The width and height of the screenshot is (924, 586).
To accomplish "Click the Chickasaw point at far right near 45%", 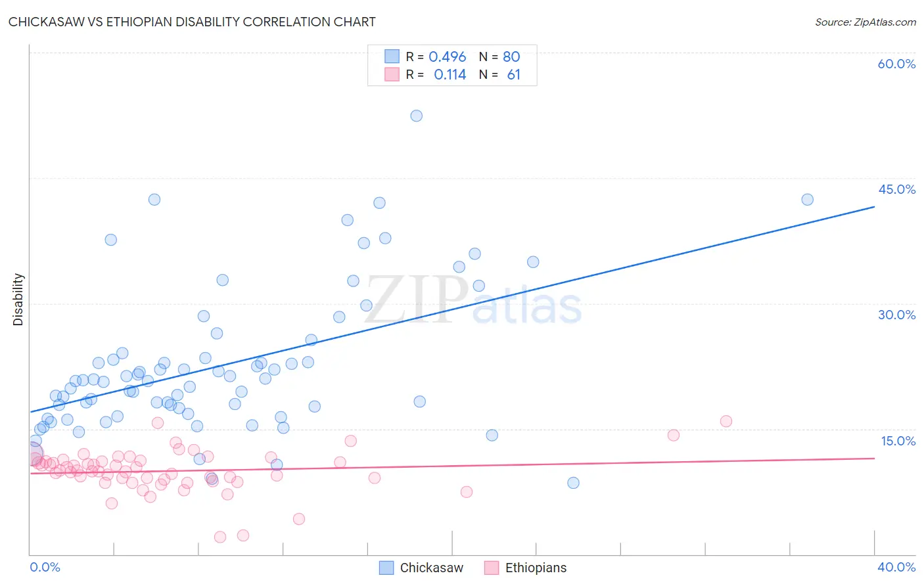I will point(807,200).
